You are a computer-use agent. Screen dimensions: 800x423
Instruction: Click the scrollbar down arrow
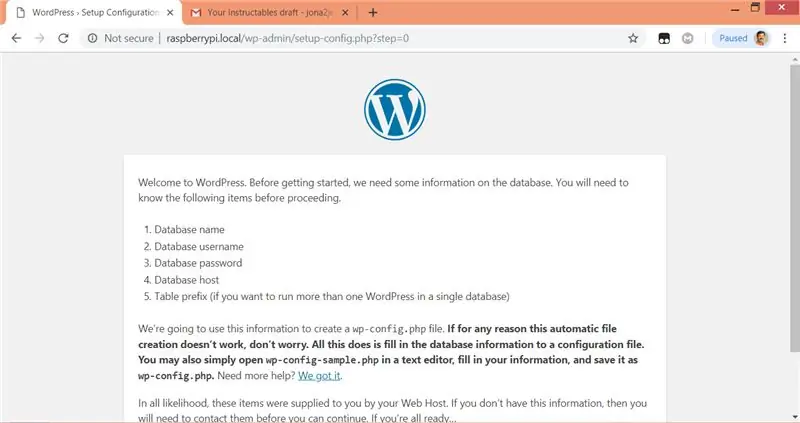[x=795, y=417]
